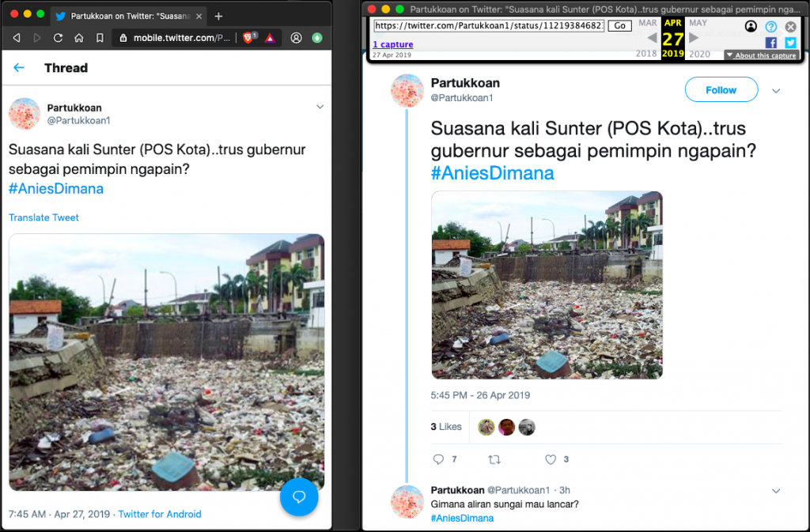810x532 pixels.
Task: Click the retweet icon in archived tweet
Action: [495, 459]
